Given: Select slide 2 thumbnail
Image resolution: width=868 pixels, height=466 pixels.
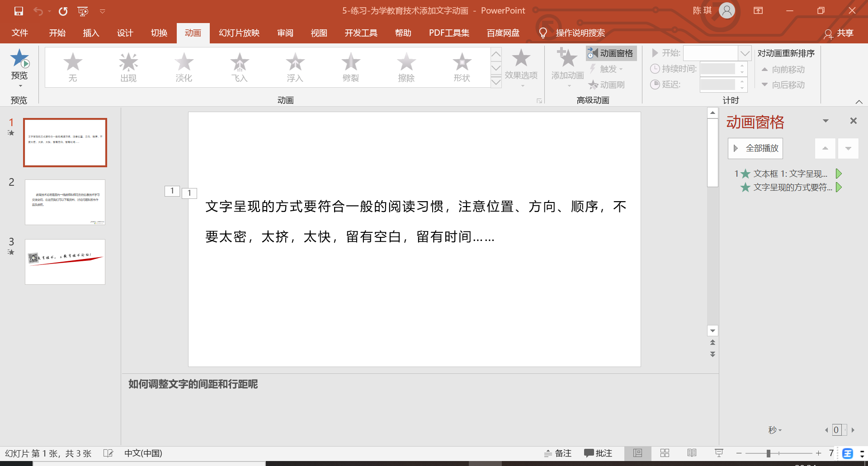Looking at the screenshot, I should 65,202.
